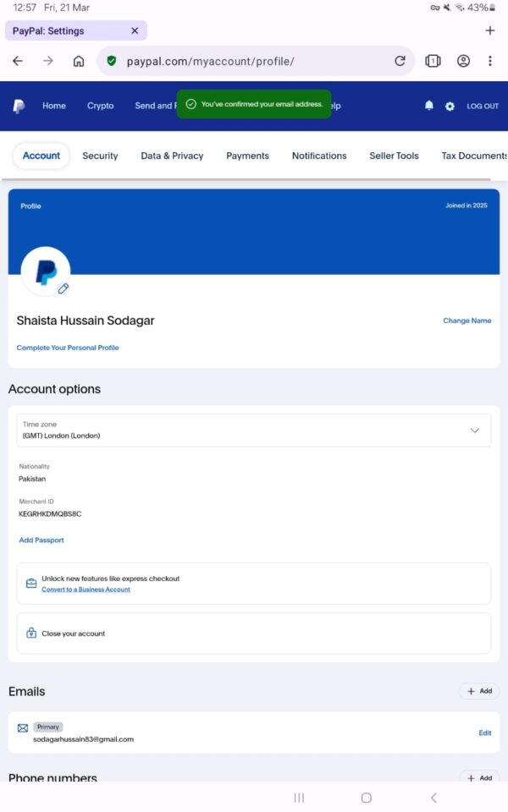Click Edit next to primary email
This screenshot has height=812, width=508.
[484, 732]
